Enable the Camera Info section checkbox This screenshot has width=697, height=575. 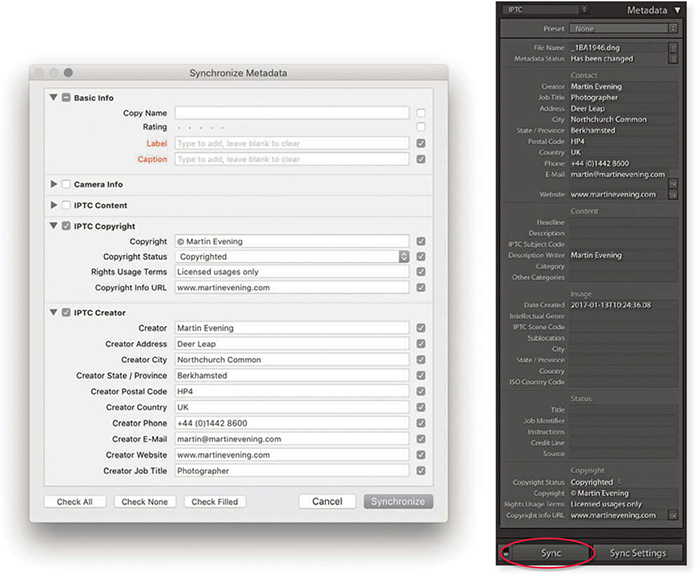[66, 185]
